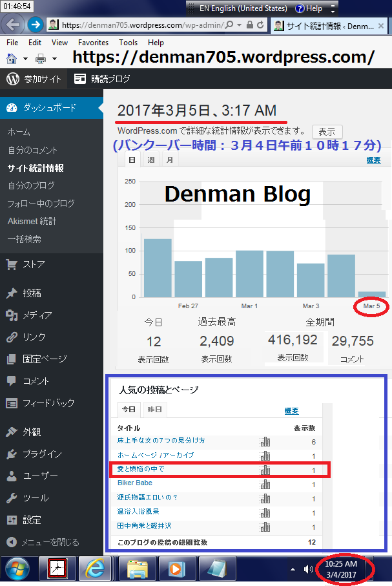Screen dimensions: 392x586
Task: Switch chart to 週 tab
Action: tap(151, 160)
